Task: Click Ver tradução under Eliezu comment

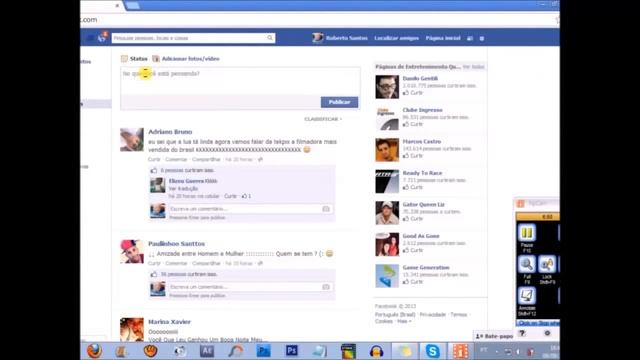Action: tap(183, 189)
